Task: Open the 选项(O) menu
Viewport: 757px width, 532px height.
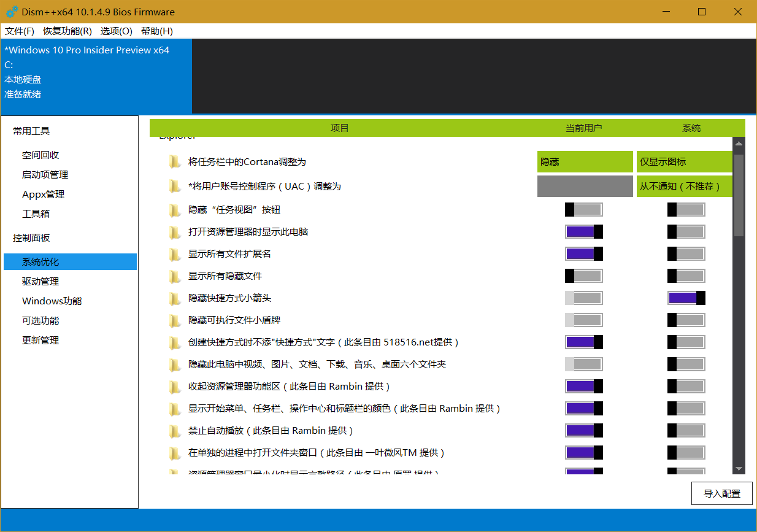Action: [117, 31]
